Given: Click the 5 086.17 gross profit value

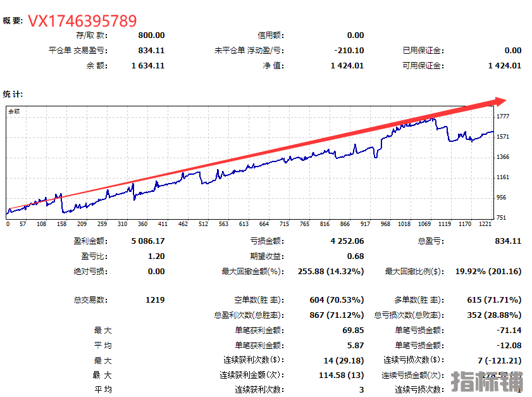Looking at the screenshot, I should coord(148,241).
